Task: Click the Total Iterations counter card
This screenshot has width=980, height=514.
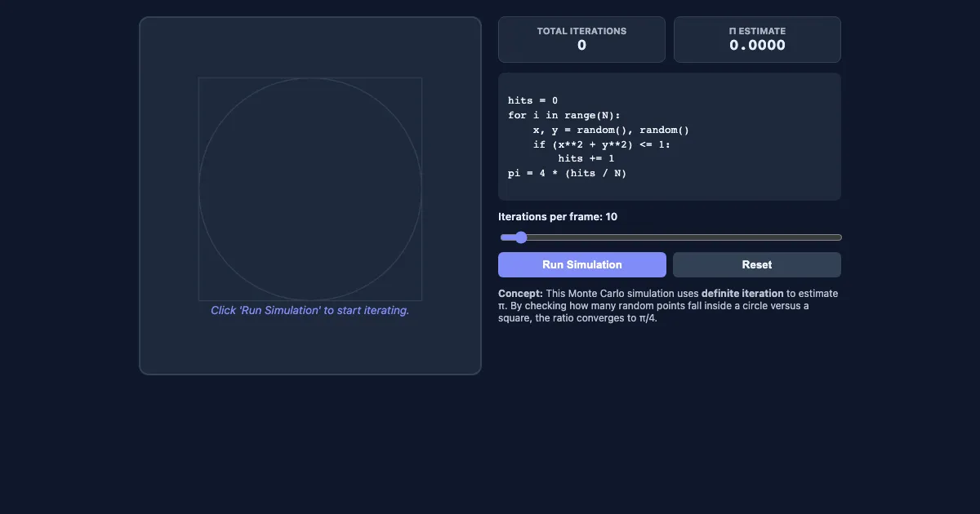Action: tap(581, 39)
